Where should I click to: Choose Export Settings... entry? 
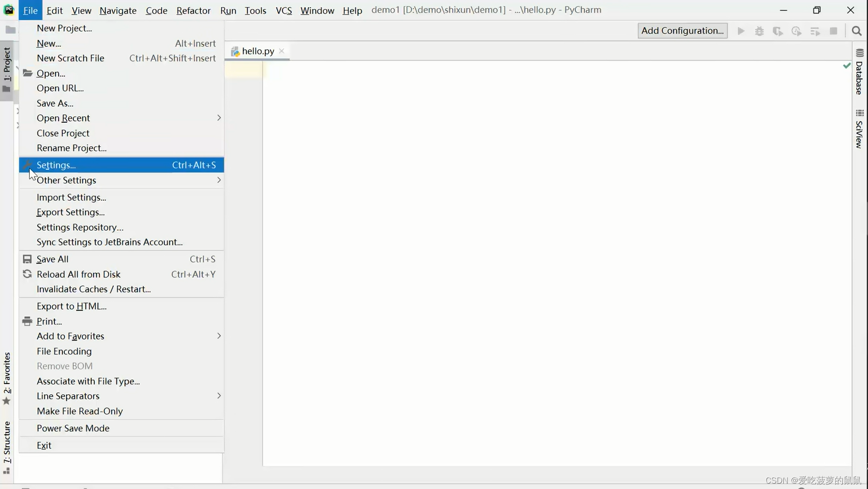[121, 212]
